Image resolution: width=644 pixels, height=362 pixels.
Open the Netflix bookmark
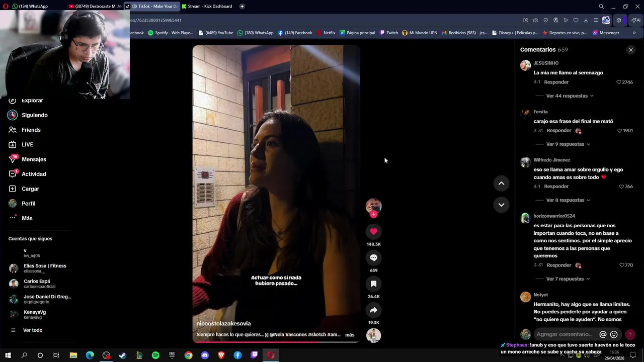(x=326, y=33)
